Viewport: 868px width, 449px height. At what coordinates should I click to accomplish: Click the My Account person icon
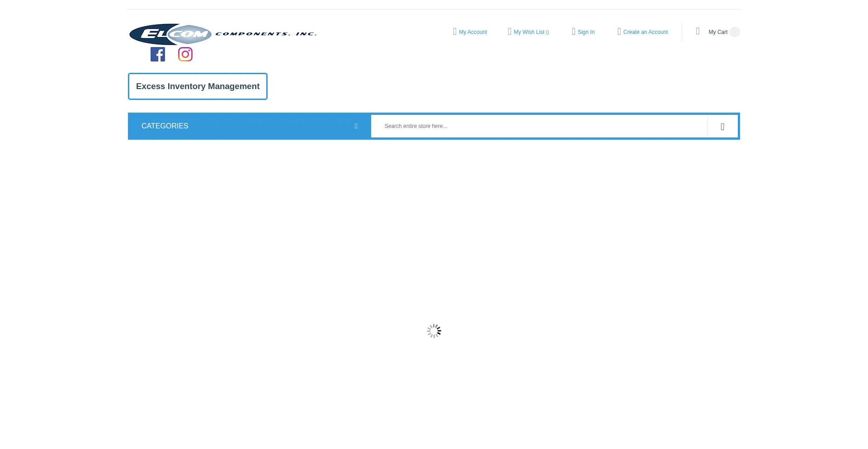tap(454, 32)
